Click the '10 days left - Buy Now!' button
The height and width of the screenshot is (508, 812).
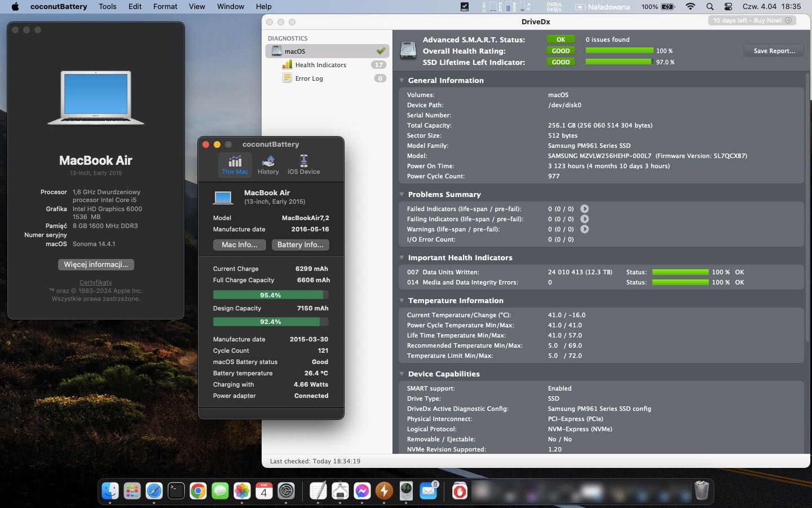pyautogui.click(x=752, y=20)
